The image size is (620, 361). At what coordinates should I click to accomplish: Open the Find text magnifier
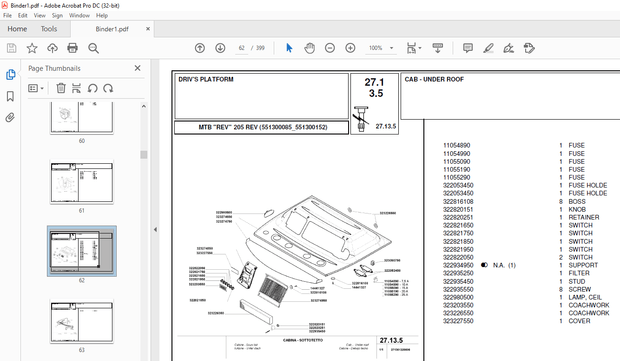[x=93, y=48]
